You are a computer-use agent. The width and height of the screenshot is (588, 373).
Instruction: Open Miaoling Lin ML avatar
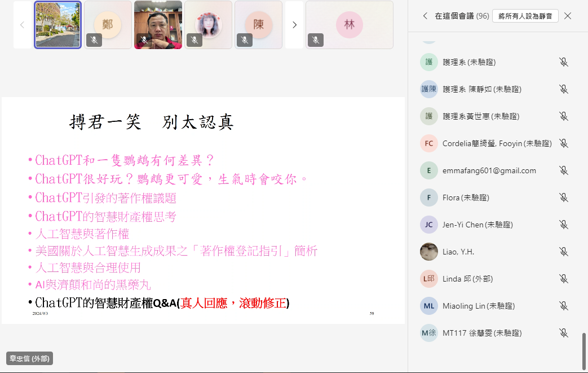click(428, 306)
